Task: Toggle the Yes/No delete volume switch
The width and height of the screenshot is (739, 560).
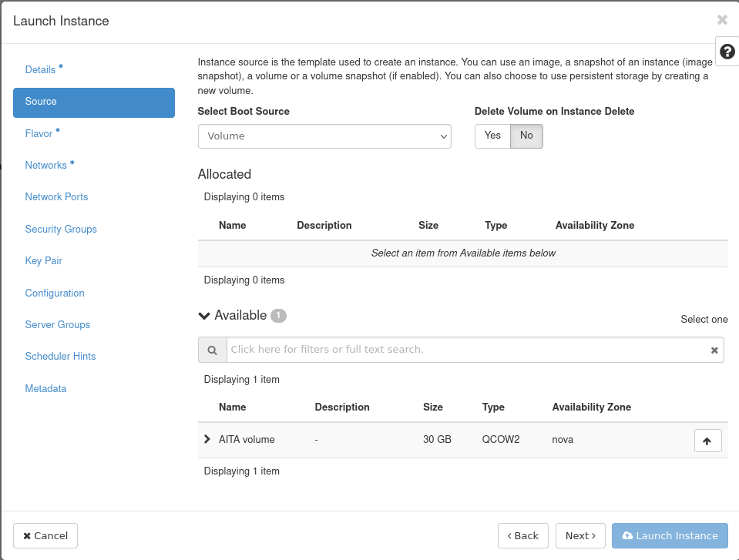Action: click(509, 135)
